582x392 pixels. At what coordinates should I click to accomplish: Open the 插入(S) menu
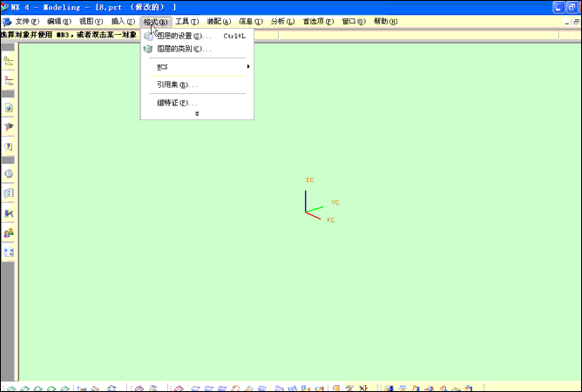tap(123, 22)
